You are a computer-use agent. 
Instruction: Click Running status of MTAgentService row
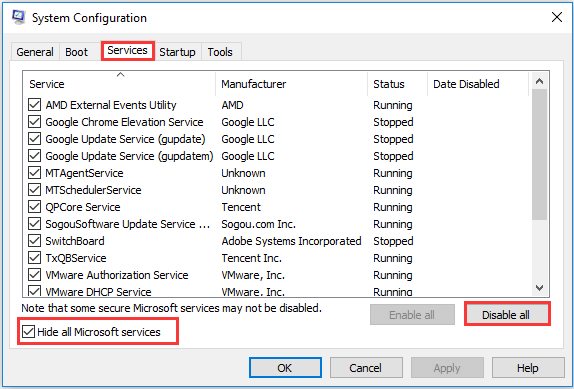pyautogui.click(x=393, y=173)
